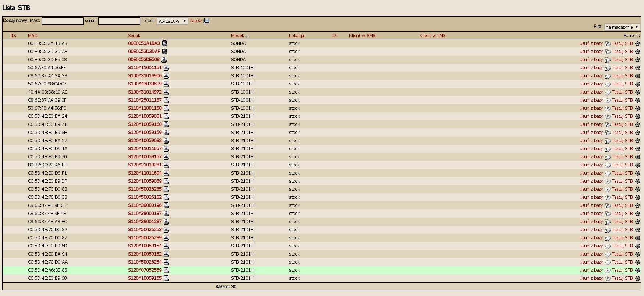Click Testuj STB for S120Y10059154
The height and width of the screenshot is (296, 644).
pos(622,246)
